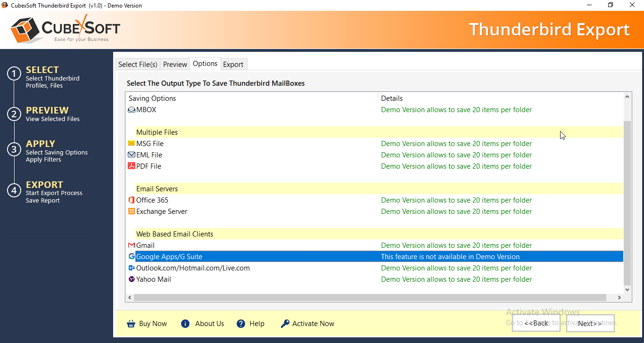Click the Buy Now shopping cart icon
The height and width of the screenshot is (343, 644).
point(131,324)
